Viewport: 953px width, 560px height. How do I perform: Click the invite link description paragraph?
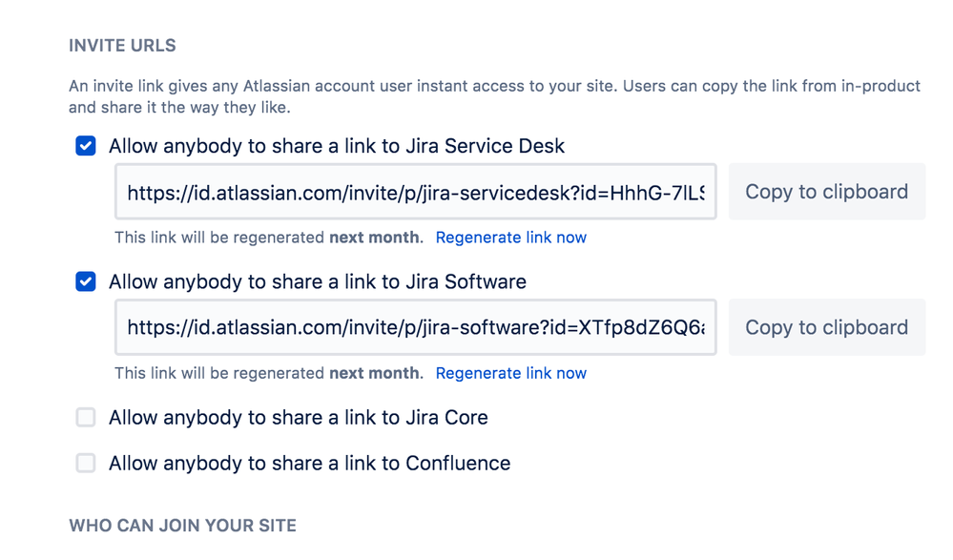pos(495,96)
